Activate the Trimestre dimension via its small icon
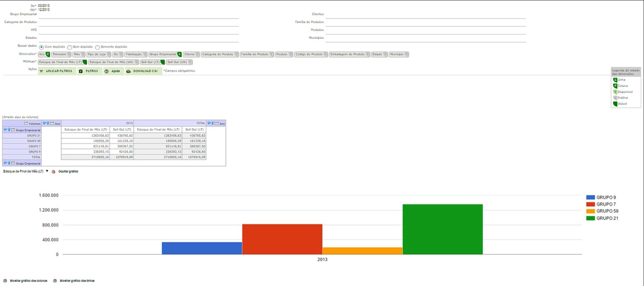Image resolution: width=644 pixels, height=286 pixels. (69, 54)
